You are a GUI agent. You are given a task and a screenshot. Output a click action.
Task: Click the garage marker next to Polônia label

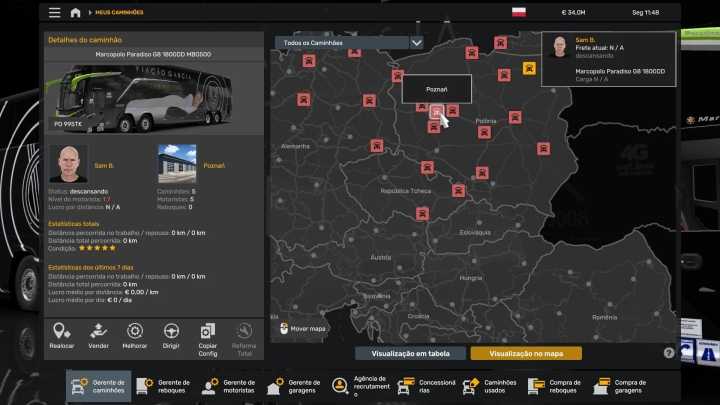(484, 133)
